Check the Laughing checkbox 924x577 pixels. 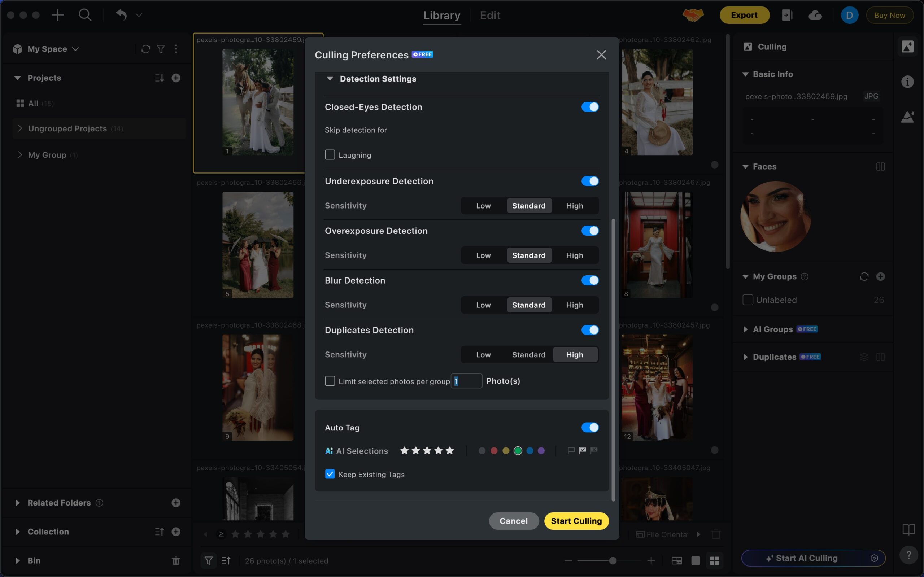[330, 155]
